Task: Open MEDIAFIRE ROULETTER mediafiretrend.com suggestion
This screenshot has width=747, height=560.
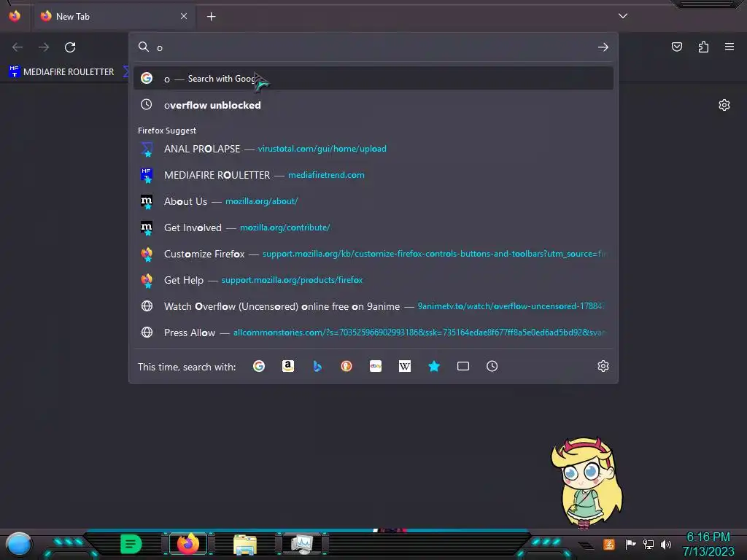Action: [x=373, y=175]
